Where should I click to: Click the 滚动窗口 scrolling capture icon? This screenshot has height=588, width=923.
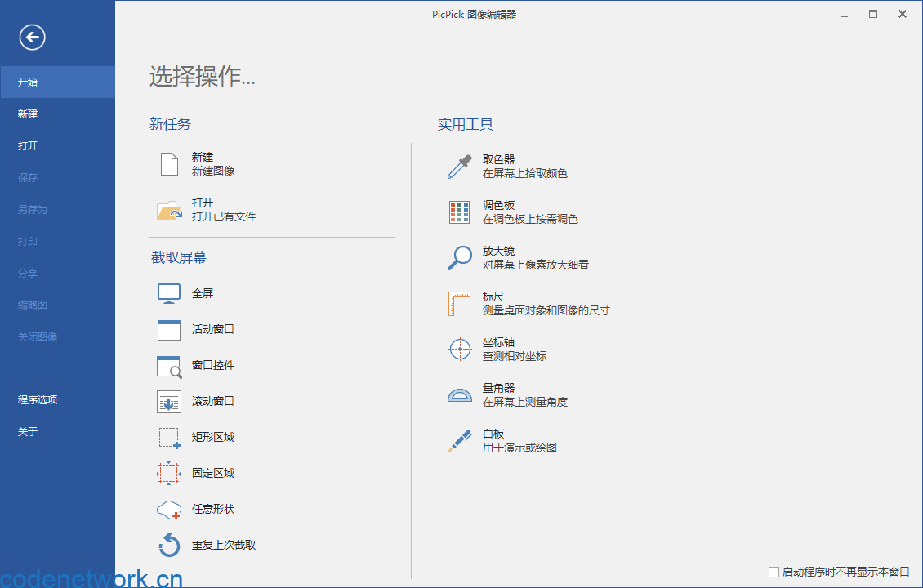point(169,402)
